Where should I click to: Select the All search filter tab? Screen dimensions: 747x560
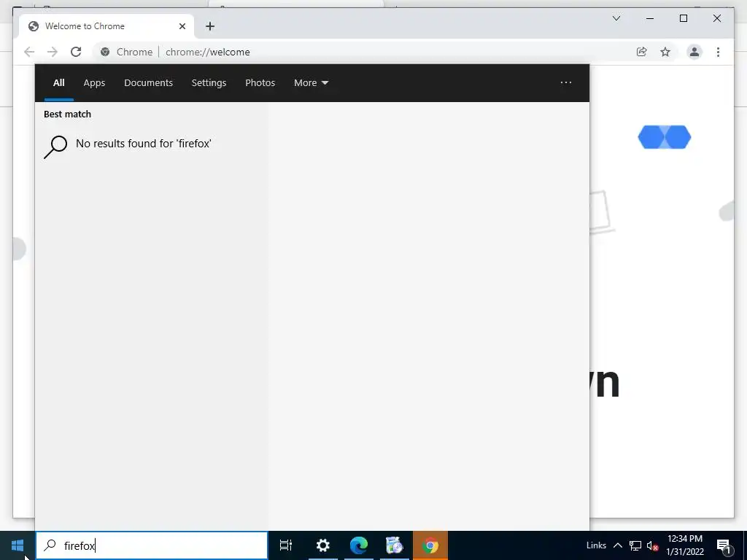[x=59, y=83]
